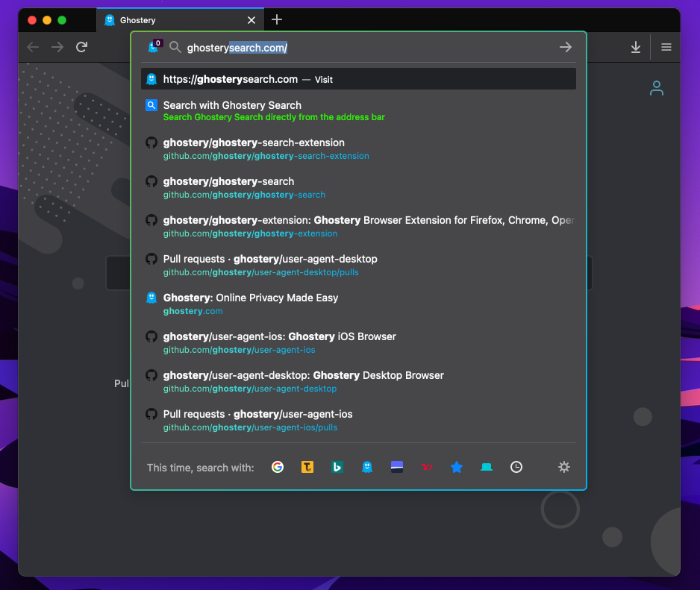Click the yellow window minimize button
The width and height of the screenshot is (700, 590).
[x=47, y=20]
